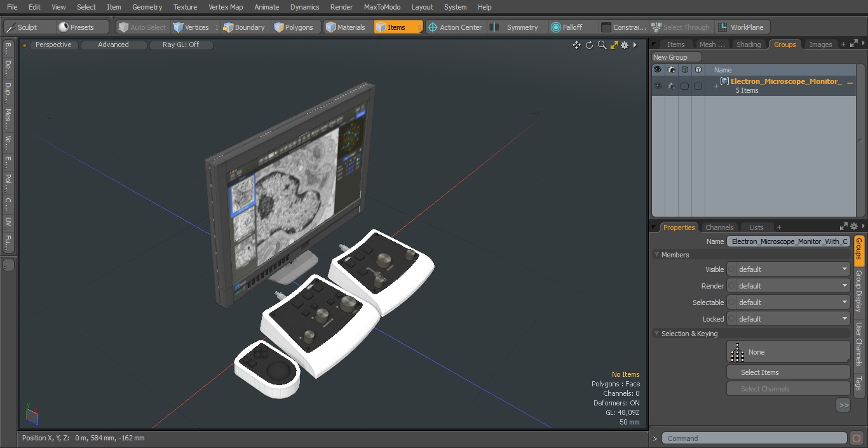Toggle the circle beside Render default
The width and height of the screenshot is (868, 448).
click(x=731, y=286)
